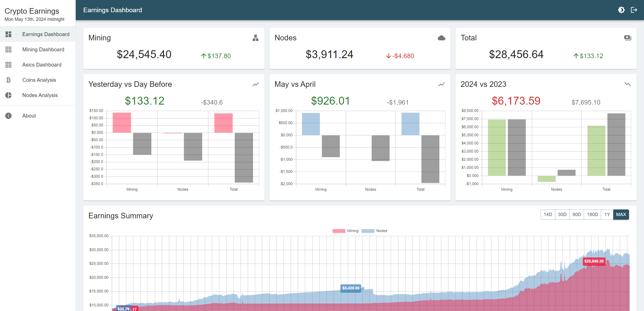Click the pink Total bar in Yesterday chart

click(x=224, y=123)
